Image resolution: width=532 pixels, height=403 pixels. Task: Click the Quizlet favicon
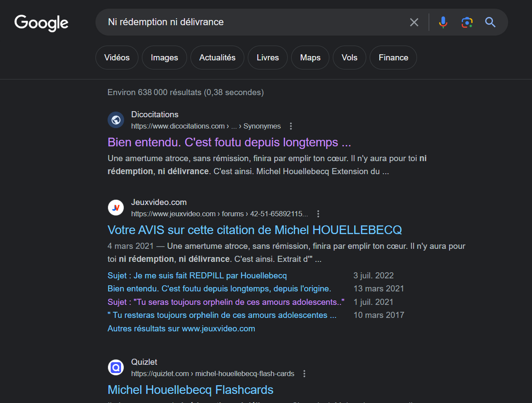click(x=116, y=367)
